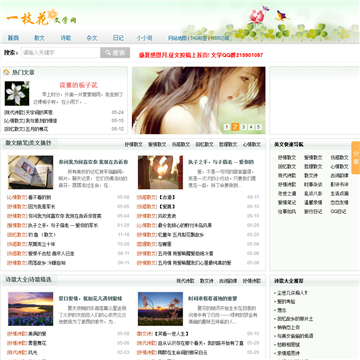
Task: Open the RSS订阅 link
Action: pos(219,38)
